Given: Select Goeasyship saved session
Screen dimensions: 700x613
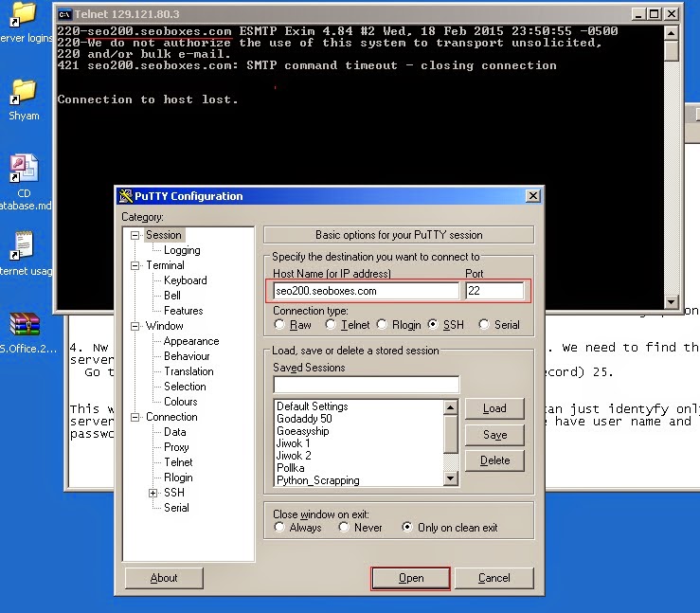Looking at the screenshot, I should [x=303, y=431].
